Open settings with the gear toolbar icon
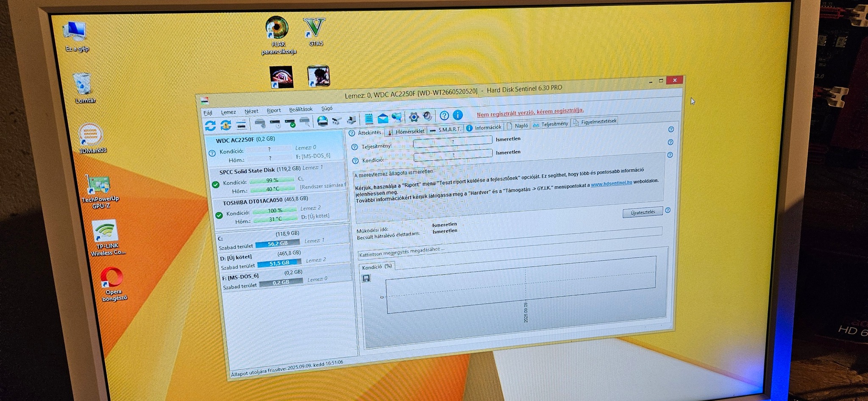Image resolution: width=868 pixels, height=401 pixels. tap(414, 117)
